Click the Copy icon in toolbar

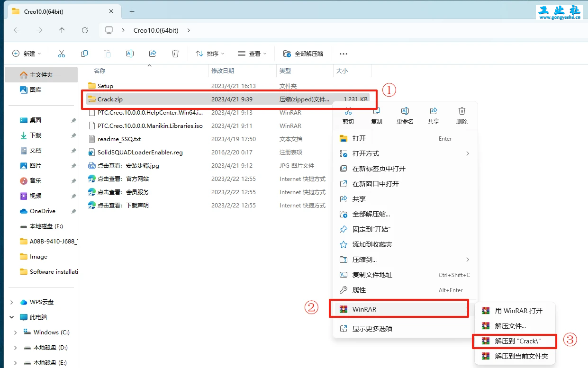pyautogui.click(x=84, y=54)
